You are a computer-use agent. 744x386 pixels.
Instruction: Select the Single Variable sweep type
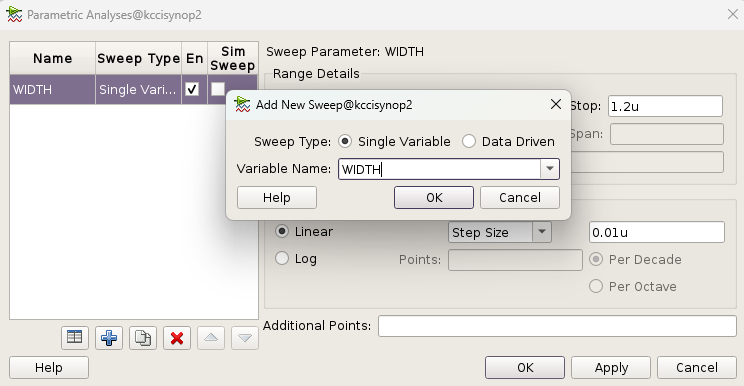pos(345,141)
